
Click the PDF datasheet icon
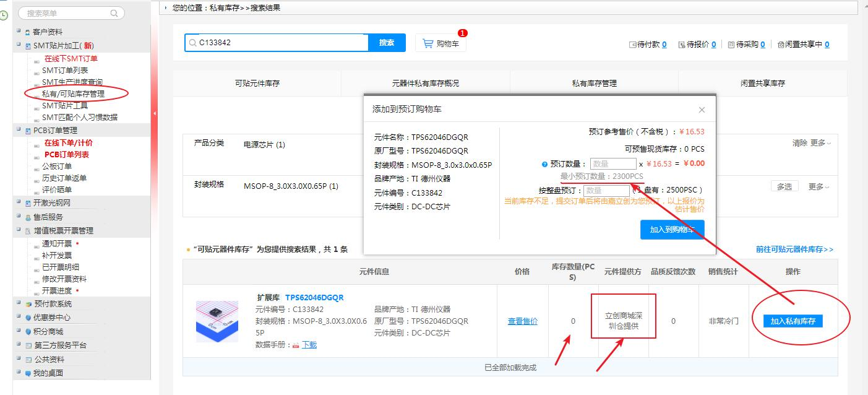pos(296,345)
